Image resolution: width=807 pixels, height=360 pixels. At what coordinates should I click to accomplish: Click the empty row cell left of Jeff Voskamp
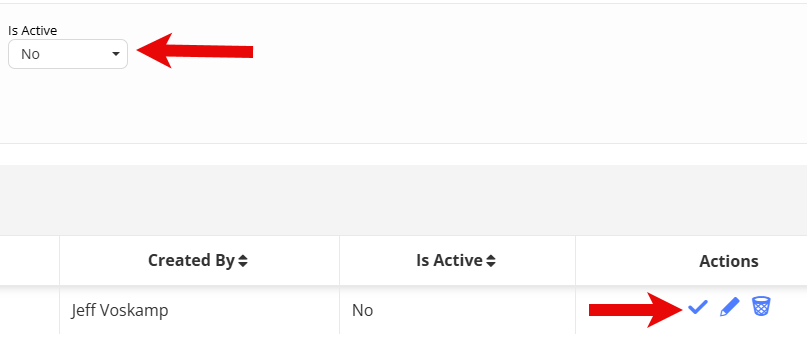click(29, 310)
